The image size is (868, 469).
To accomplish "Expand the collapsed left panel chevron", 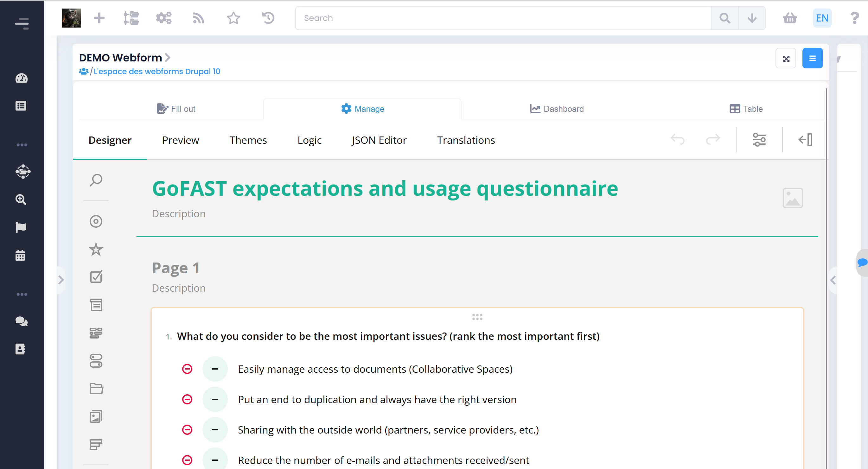I will [x=61, y=279].
